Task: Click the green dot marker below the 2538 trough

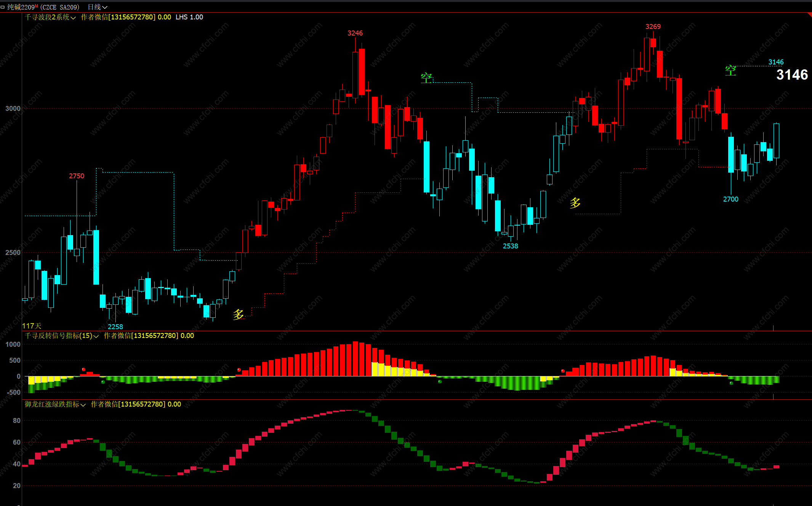Action: (x=440, y=381)
